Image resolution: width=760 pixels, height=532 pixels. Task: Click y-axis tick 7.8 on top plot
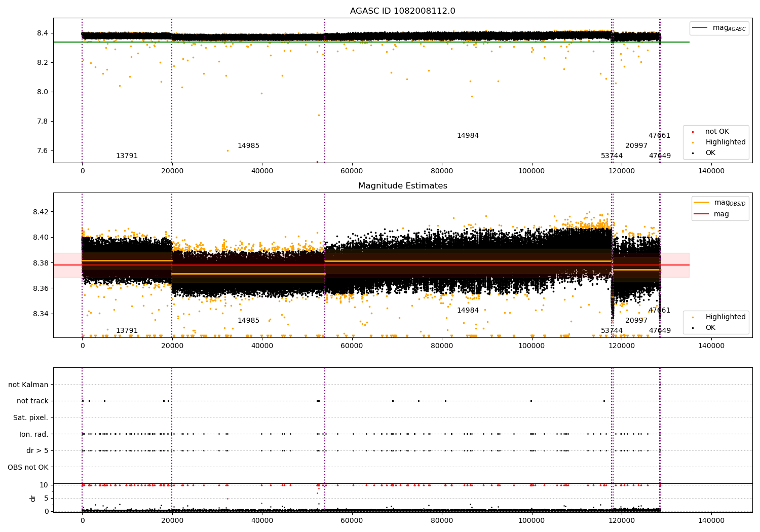[42, 122]
